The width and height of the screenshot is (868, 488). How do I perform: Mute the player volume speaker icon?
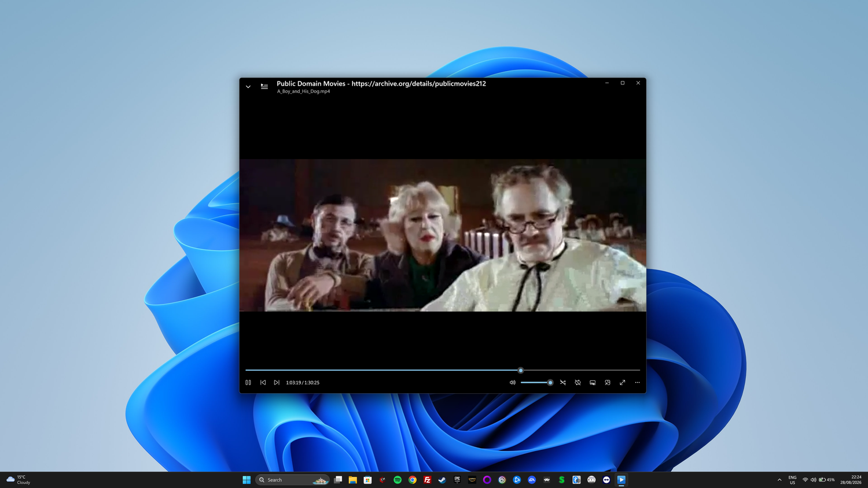[x=512, y=382]
